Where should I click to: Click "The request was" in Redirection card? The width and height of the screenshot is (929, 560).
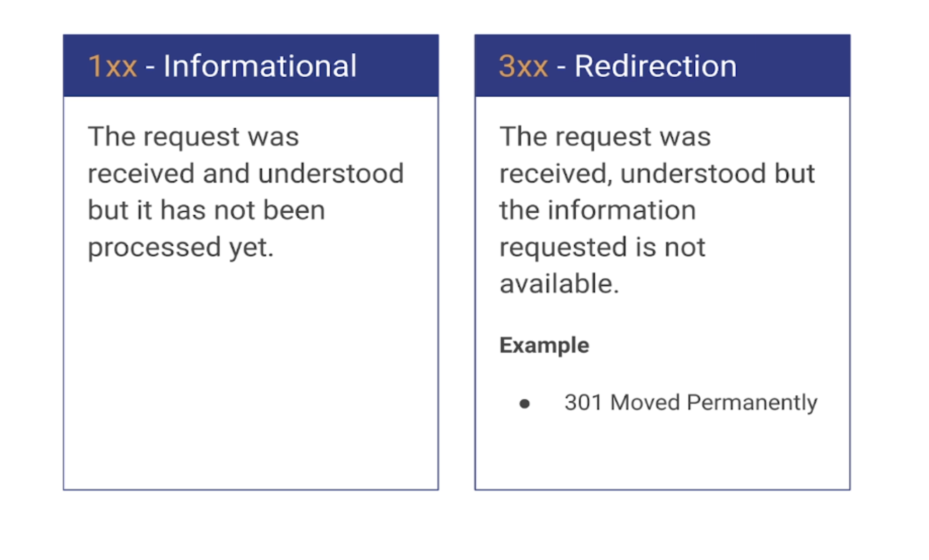click(x=605, y=137)
